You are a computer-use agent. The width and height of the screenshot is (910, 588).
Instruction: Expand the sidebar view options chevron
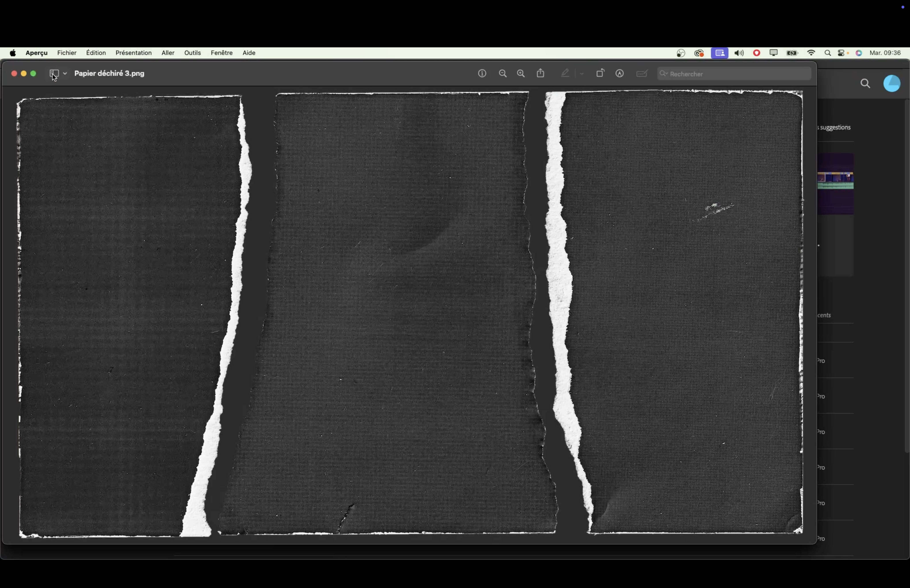pos(65,73)
